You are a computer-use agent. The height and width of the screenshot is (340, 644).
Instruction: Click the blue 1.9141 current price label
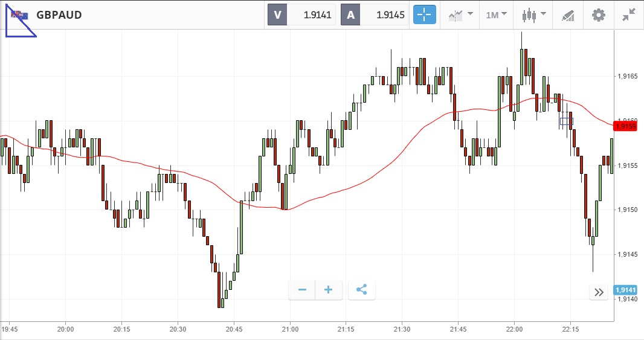pos(625,290)
